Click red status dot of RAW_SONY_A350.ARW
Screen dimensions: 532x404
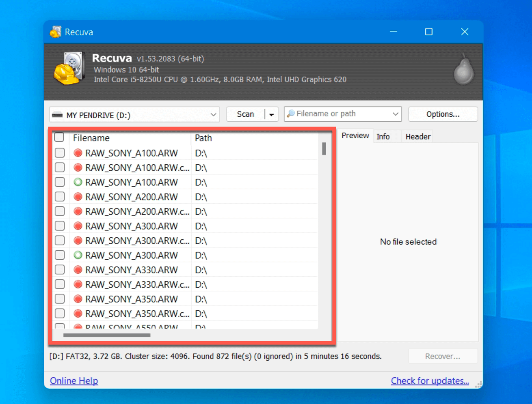click(78, 299)
